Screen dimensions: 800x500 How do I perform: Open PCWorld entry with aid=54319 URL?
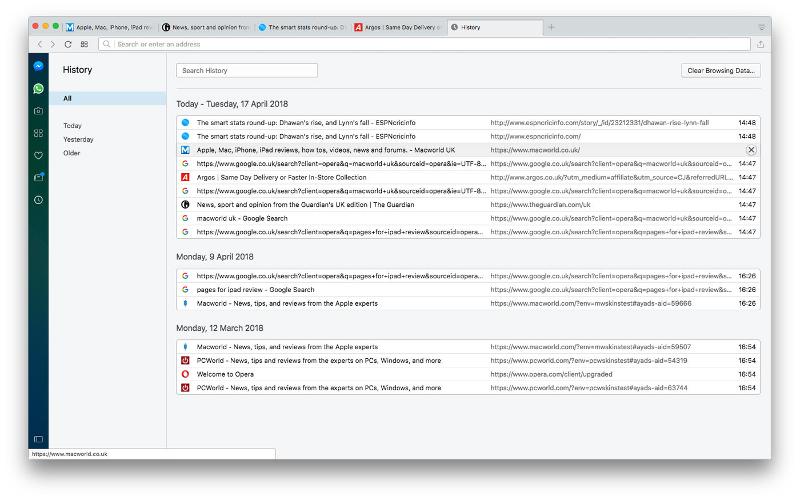pos(468,360)
